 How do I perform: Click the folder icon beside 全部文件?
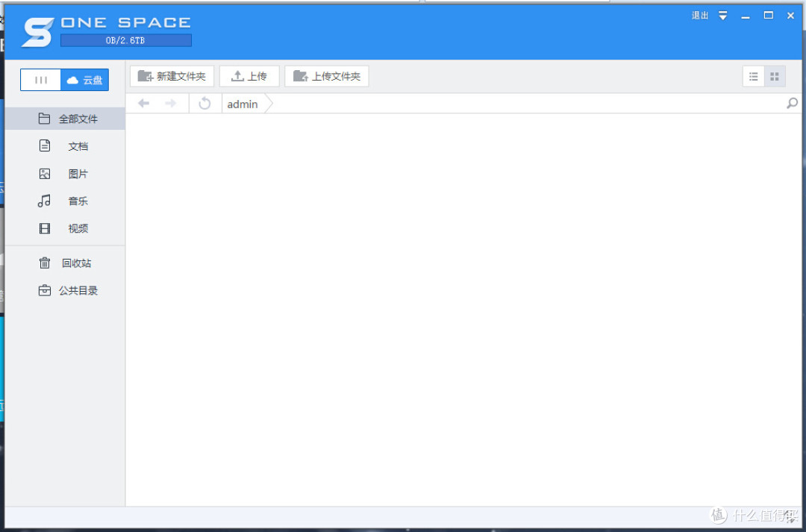(44, 119)
